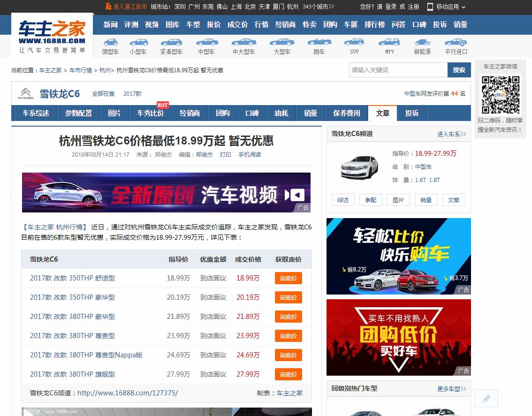Select the 中大型车 car category icon
This screenshot has width=532, height=416.
pos(244,42)
